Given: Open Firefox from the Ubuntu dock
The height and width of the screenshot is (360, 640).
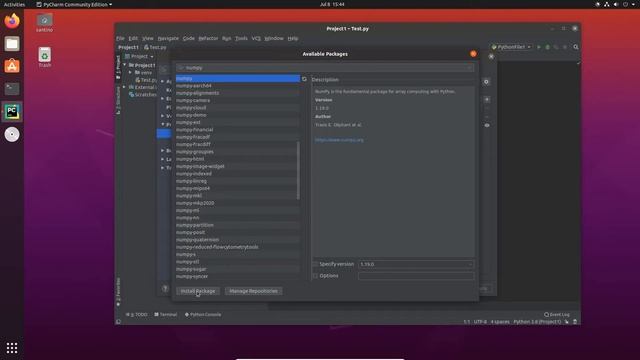Looking at the screenshot, I should (x=12, y=21).
